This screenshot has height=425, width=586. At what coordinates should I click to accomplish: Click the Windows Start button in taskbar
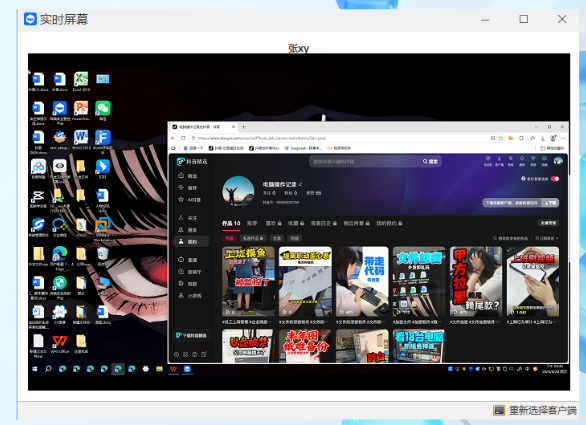pyautogui.click(x=34, y=369)
